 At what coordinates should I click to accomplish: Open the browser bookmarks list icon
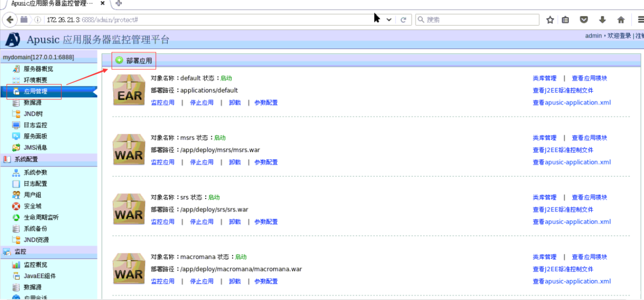tap(566, 20)
